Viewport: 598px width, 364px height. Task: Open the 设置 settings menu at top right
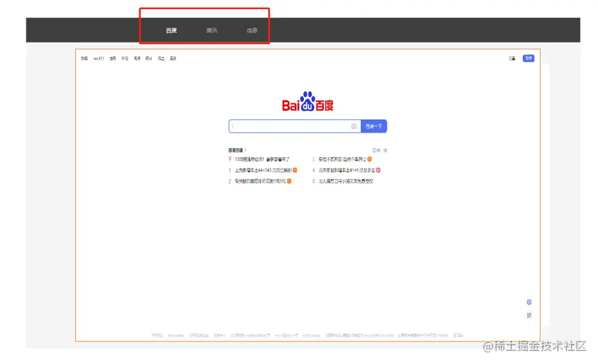click(512, 58)
